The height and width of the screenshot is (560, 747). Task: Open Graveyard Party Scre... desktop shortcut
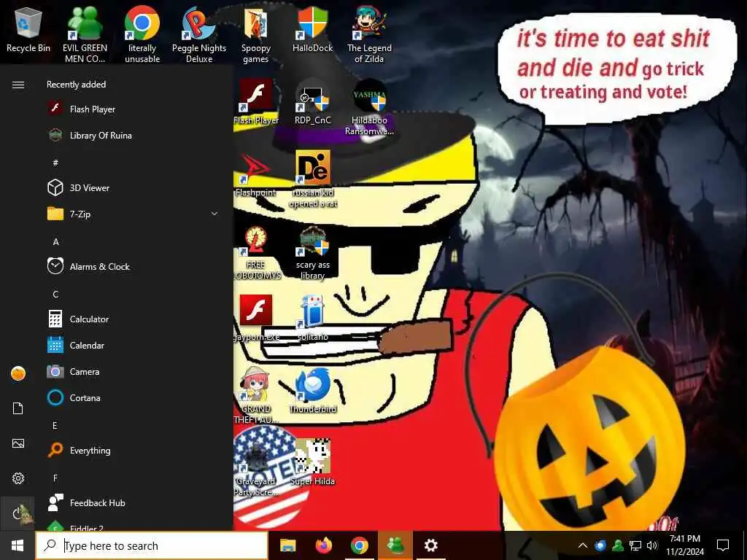coord(256,468)
